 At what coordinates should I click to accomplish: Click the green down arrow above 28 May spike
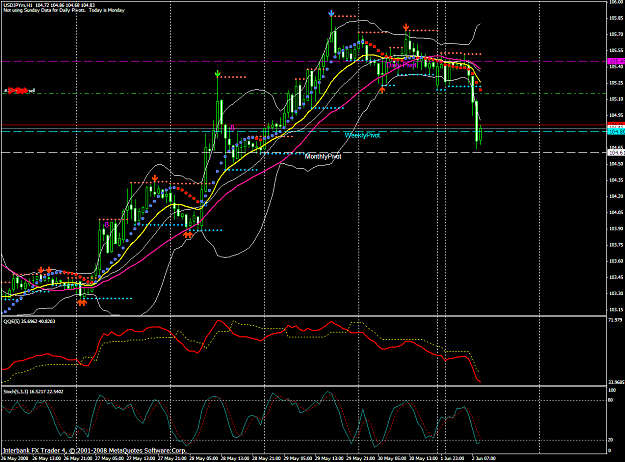[x=218, y=74]
